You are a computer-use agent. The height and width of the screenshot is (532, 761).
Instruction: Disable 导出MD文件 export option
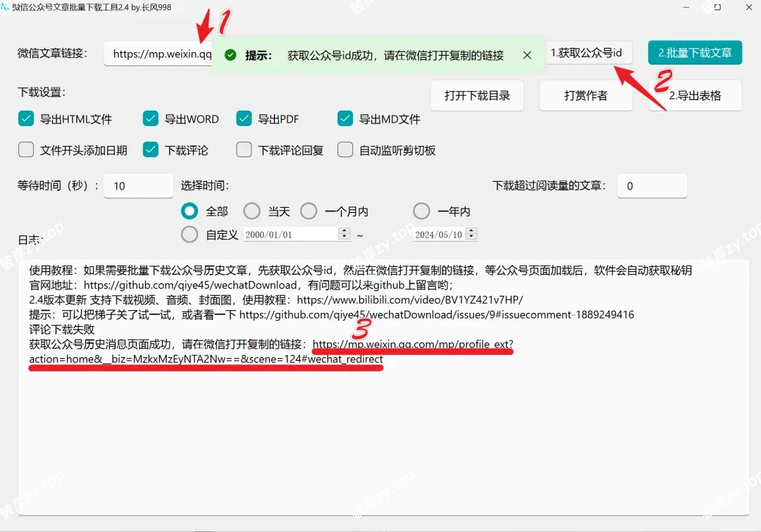(345, 119)
